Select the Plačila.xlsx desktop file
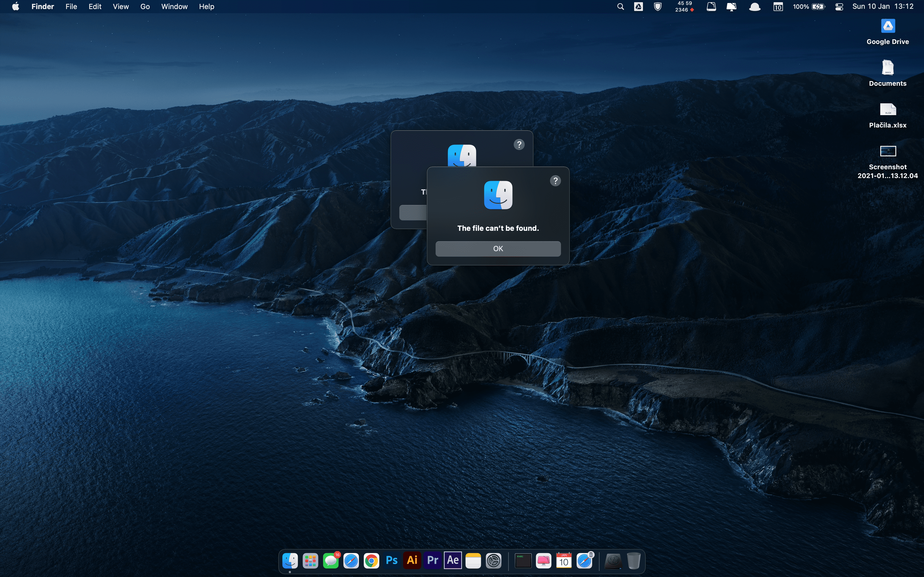 (x=888, y=110)
